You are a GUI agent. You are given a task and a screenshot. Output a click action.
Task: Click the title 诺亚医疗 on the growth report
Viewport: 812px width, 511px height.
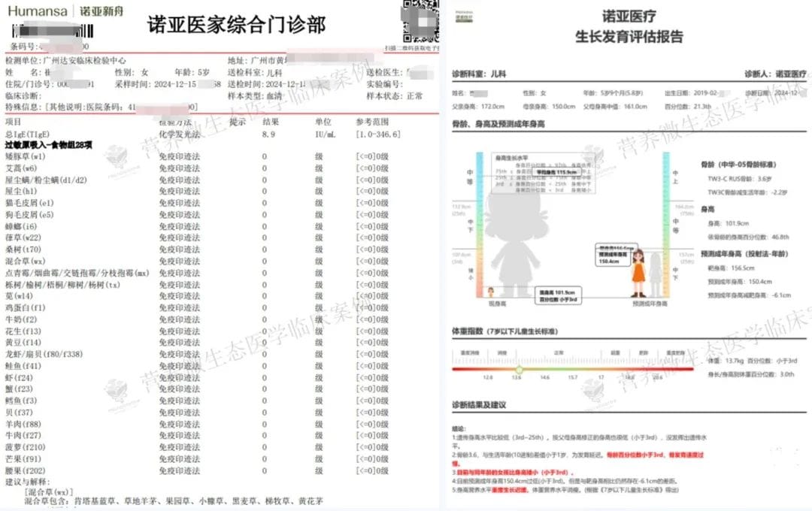click(x=629, y=17)
